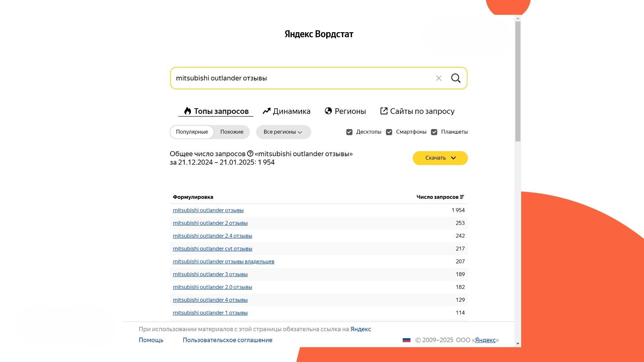Viewport: 644px width, 362px height.
Task: Click the value 189 in the table
Action: 460,274
